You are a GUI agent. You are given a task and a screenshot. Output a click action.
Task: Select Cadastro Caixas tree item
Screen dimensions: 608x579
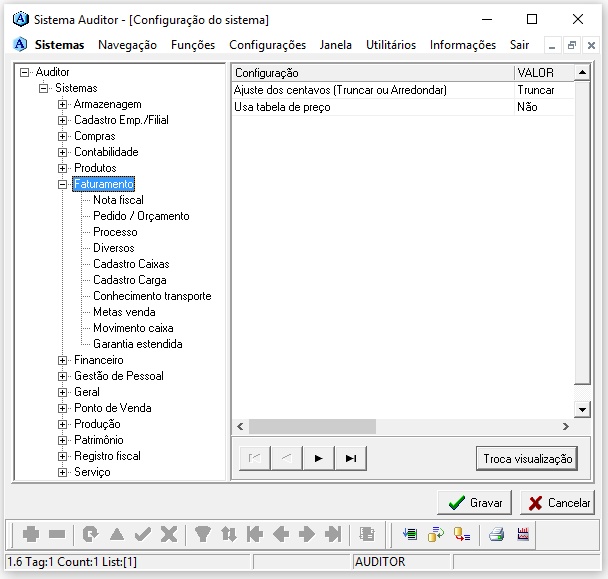point(131,264)
